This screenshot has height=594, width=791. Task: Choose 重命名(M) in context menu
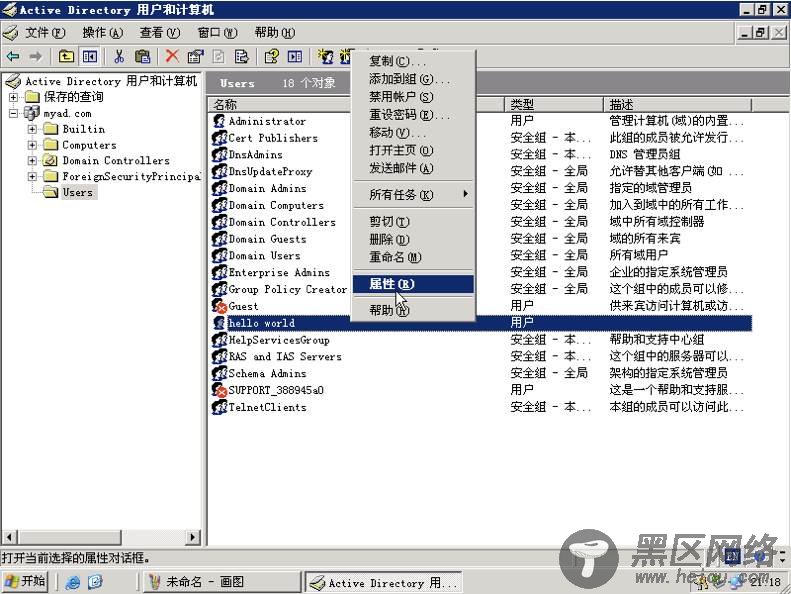pos(413,257)
